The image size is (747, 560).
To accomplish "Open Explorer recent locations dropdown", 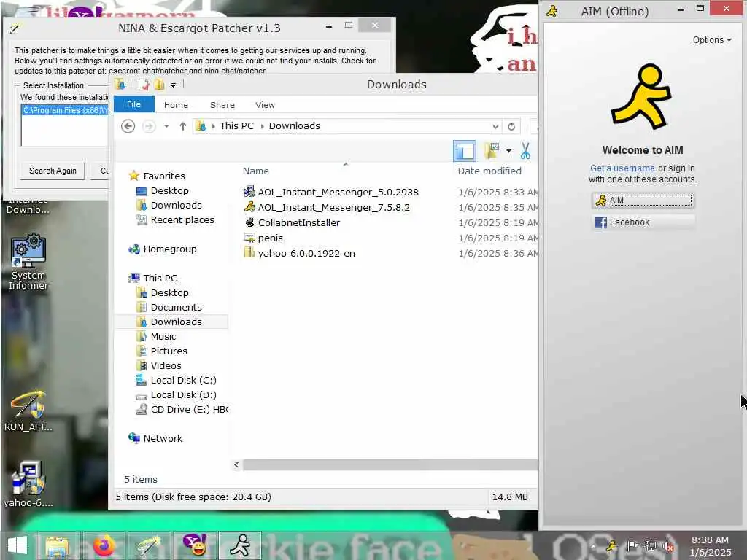I will tap(166, 126).
